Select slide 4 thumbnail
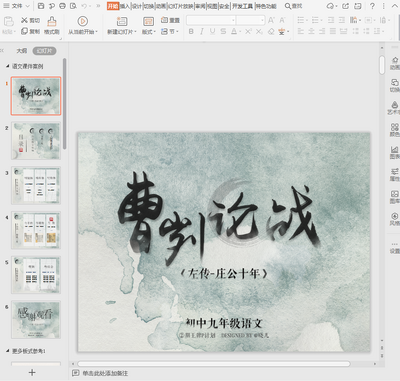This screenshot has width=400, height=381. point(36,230)
